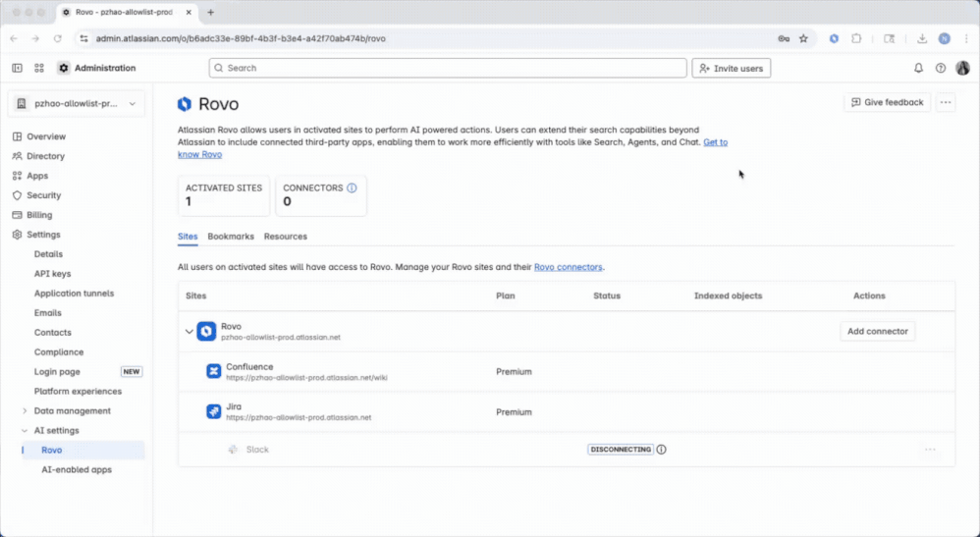Click the Activated Sites card
This screenshot has height=537, width=980.
(x=224, y=195)
